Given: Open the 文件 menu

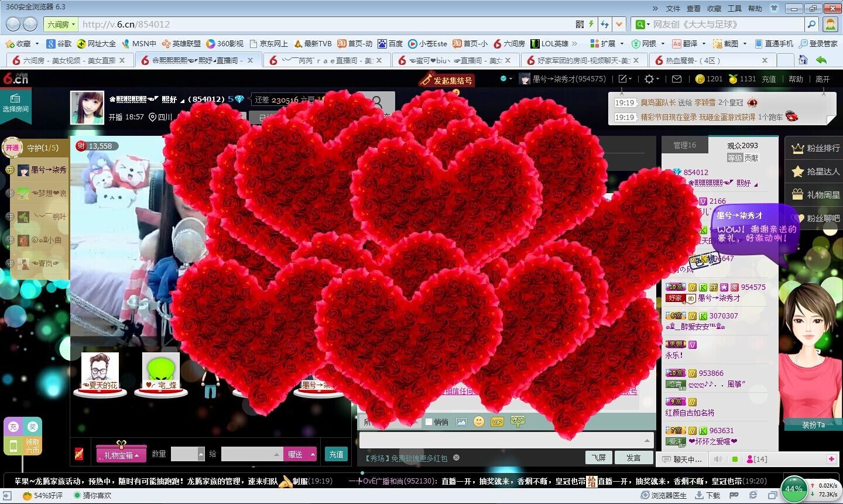Looking at the screenshot, I should tap(673, 8).
